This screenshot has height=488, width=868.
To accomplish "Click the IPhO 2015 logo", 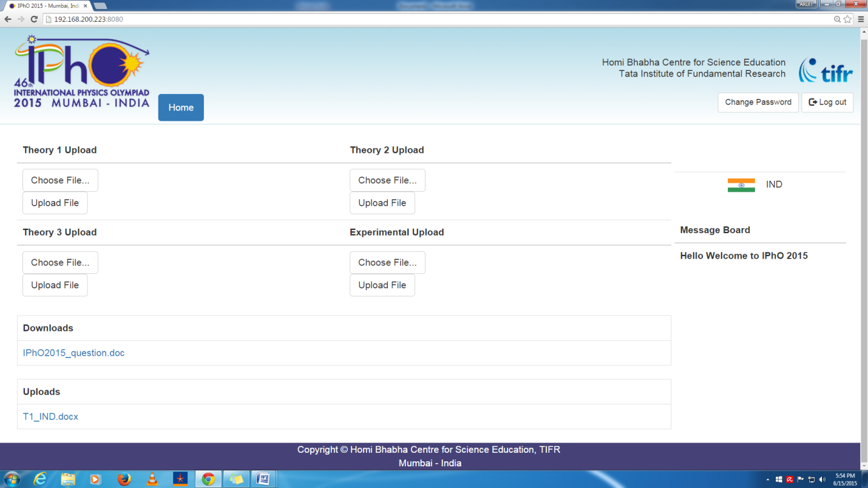I will point(82,72).
